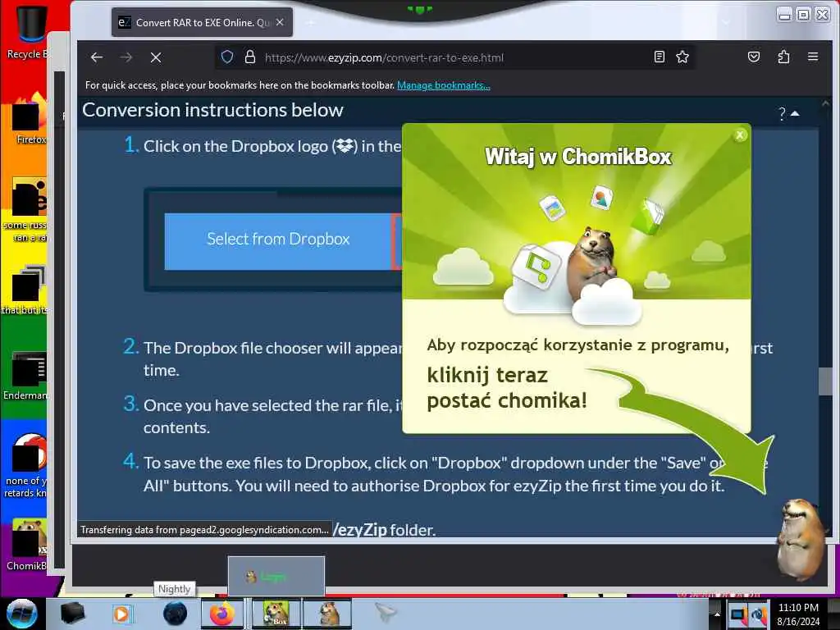This screenshot has height=630, width=840.
Task: Show hidden tray icons arrow
Action: click(x=717, y=614)
